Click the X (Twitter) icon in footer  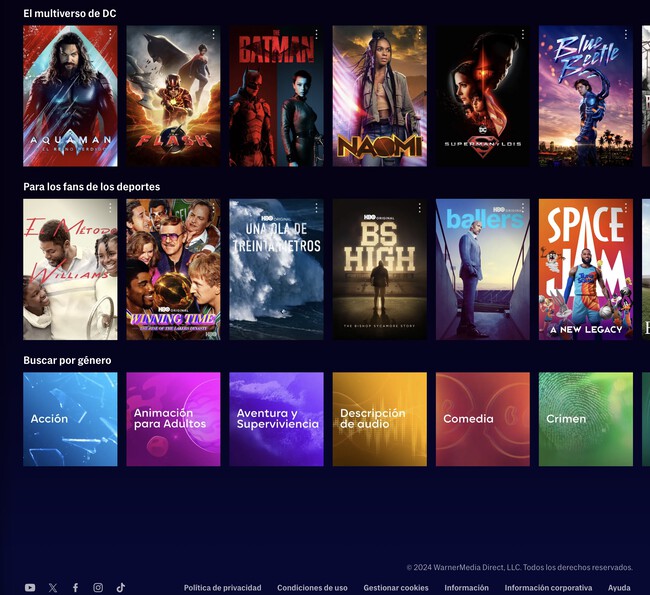(53, 588)
